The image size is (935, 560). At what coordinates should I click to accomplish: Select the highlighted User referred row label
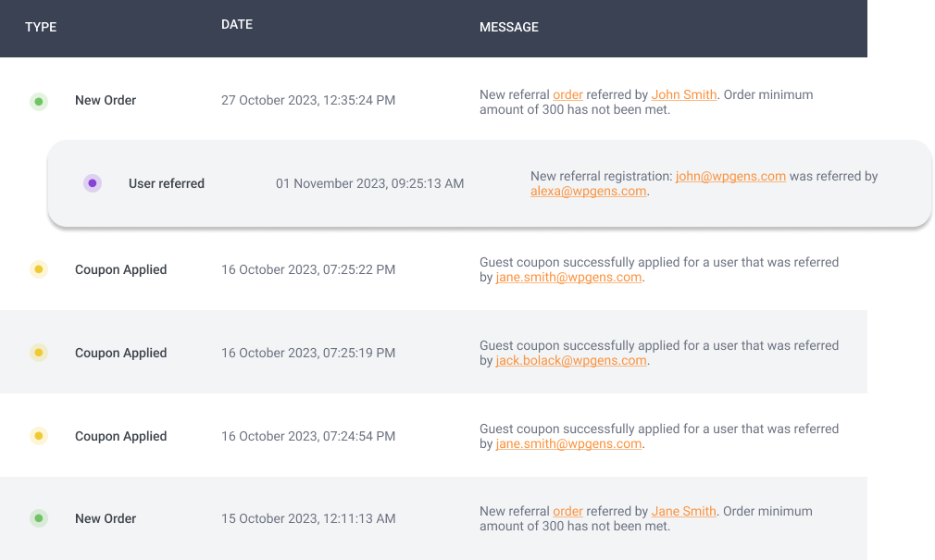tap(167, 183)
